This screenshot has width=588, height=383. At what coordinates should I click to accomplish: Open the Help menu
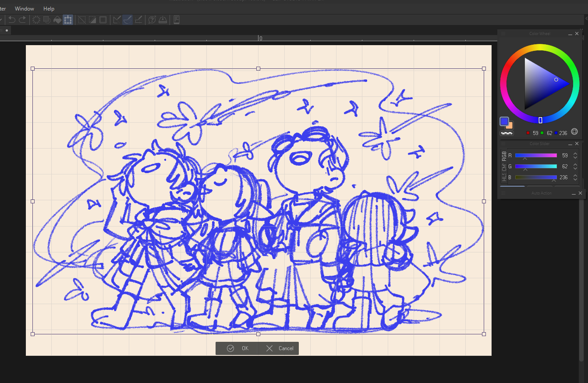click(x=49, y=9)
